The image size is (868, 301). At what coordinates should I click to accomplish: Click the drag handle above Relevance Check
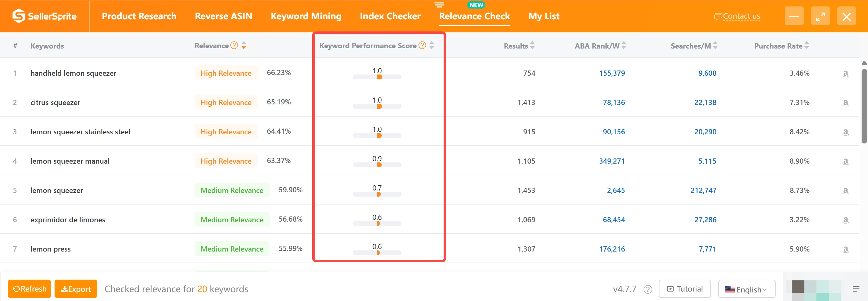[x=439, y=5]
